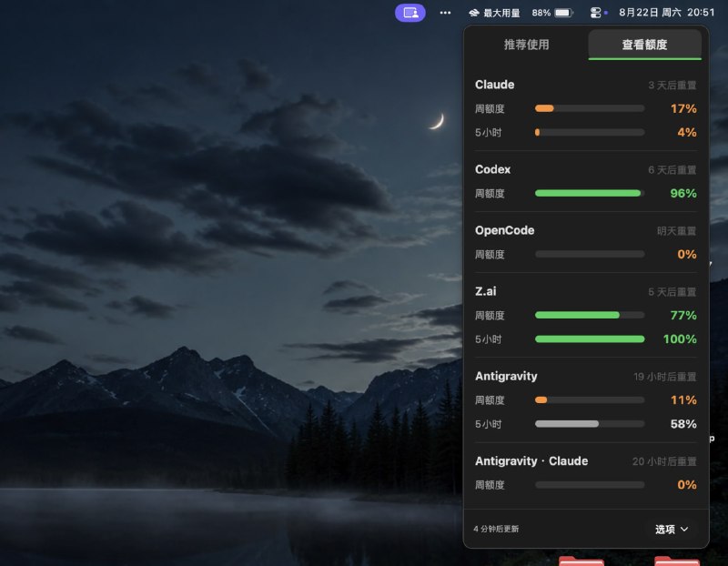Click the 5 天后重置 reset label
The image size is (728, 566).
672,292
